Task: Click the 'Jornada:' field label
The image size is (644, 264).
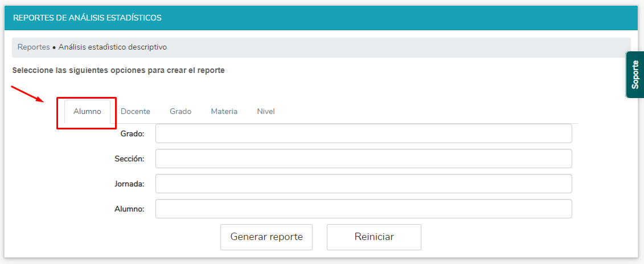Action: pyautogui.click(x=129, y=184)
